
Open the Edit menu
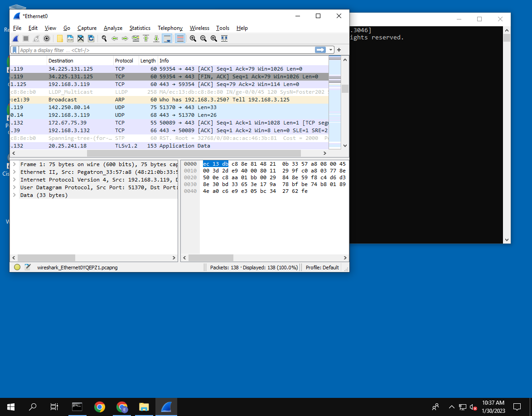[x=33, y=28]
